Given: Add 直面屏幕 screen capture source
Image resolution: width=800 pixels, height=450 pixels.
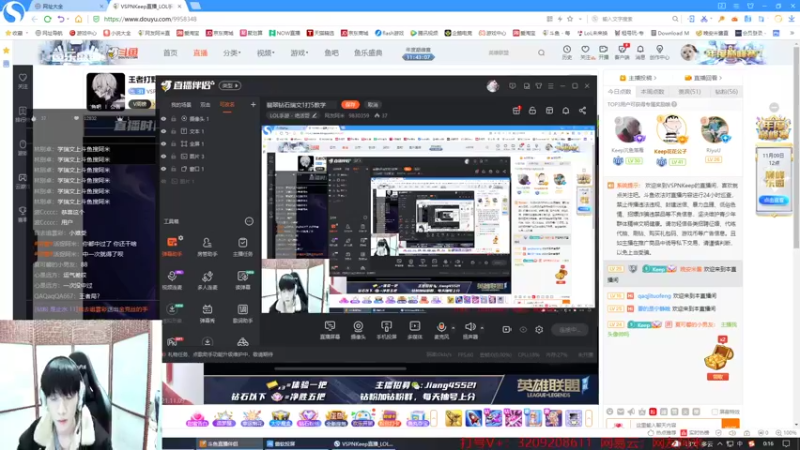Looking at the screenshot, I should point(330,330).
